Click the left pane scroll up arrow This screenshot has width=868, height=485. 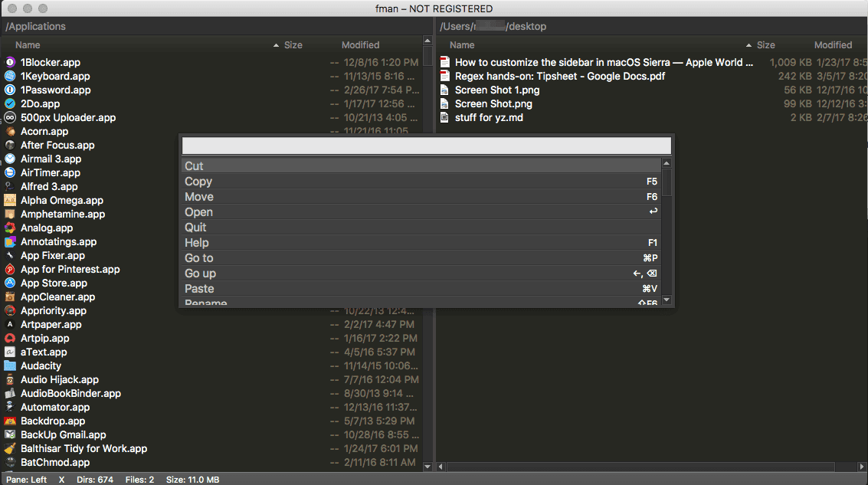pyautogui.click(x=427, y=41)
